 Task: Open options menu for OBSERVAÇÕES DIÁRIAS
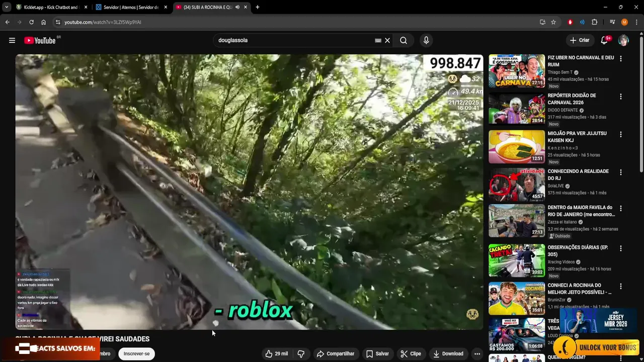tap(620, 248)
